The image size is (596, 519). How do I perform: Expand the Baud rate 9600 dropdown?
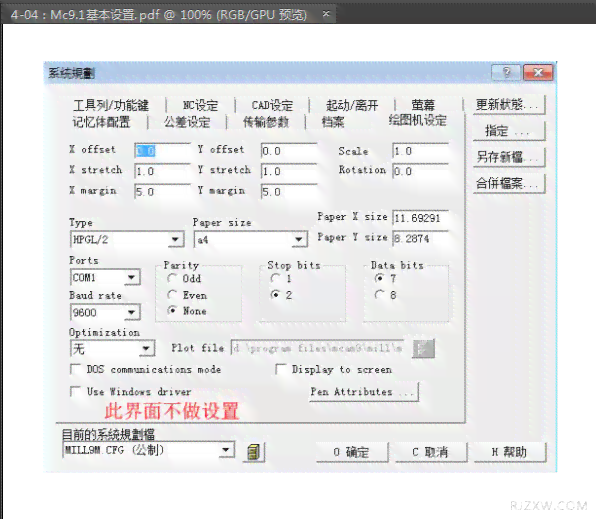click(132, 313)
